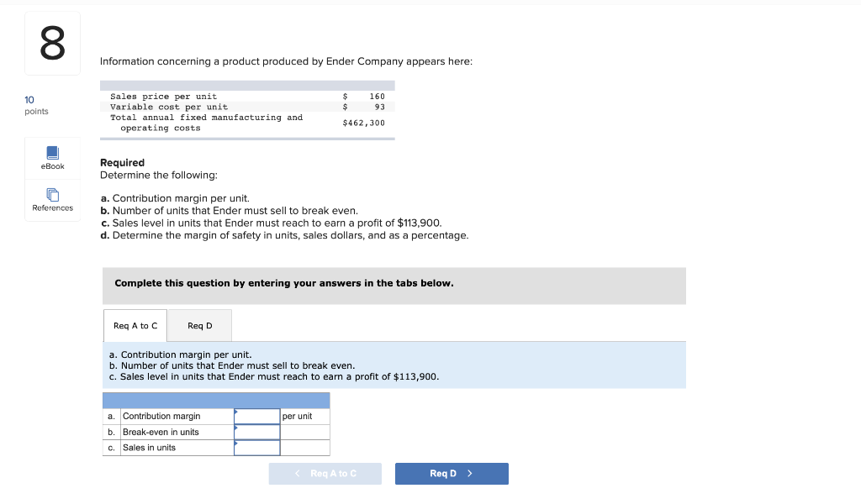Click the $462,300 fixed costs value
Image resolution: width=861 pixels, height=504 pixels.
(363, 123)
